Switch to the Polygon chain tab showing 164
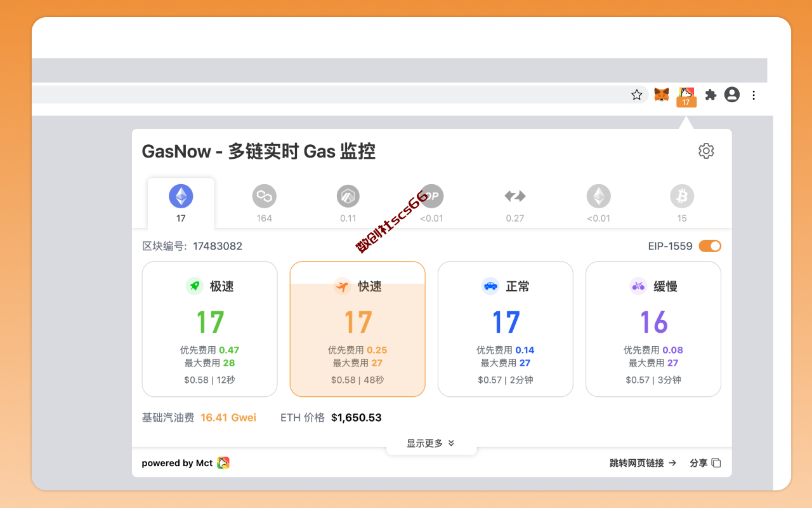This screenshot has height=508, width=812. pyautogui.click(x=265, y=204)
